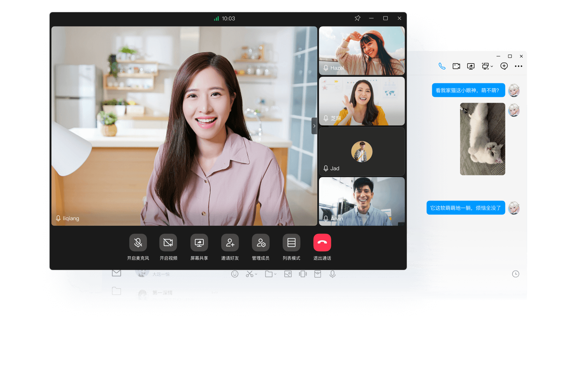Image resolution: width=588 pixels, height=381 pixels.
Task: Open member management (管理成员)
Action: pos(261,243)
